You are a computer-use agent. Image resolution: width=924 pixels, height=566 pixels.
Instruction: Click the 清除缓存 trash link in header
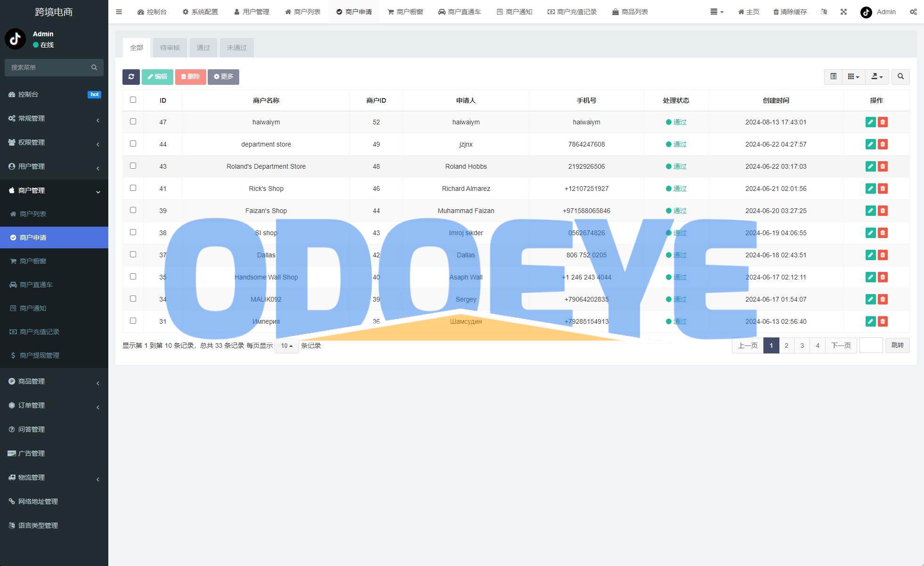pos(790,12)
